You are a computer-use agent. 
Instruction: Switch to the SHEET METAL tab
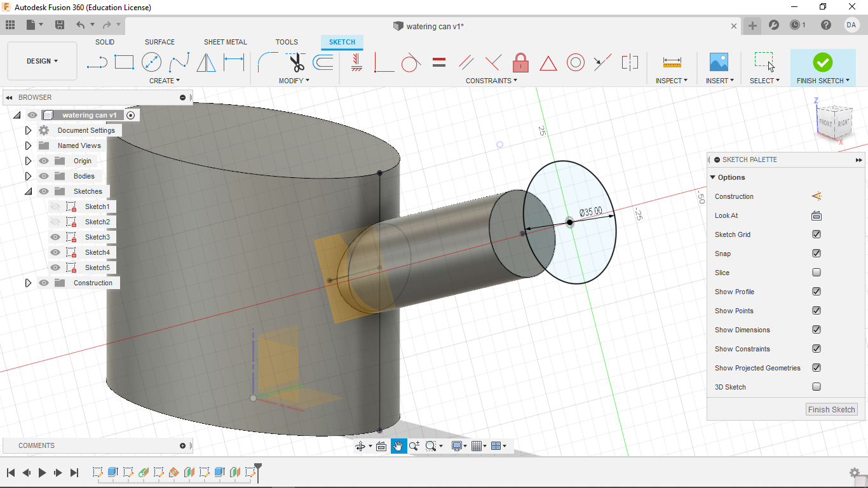pos(226,42)
